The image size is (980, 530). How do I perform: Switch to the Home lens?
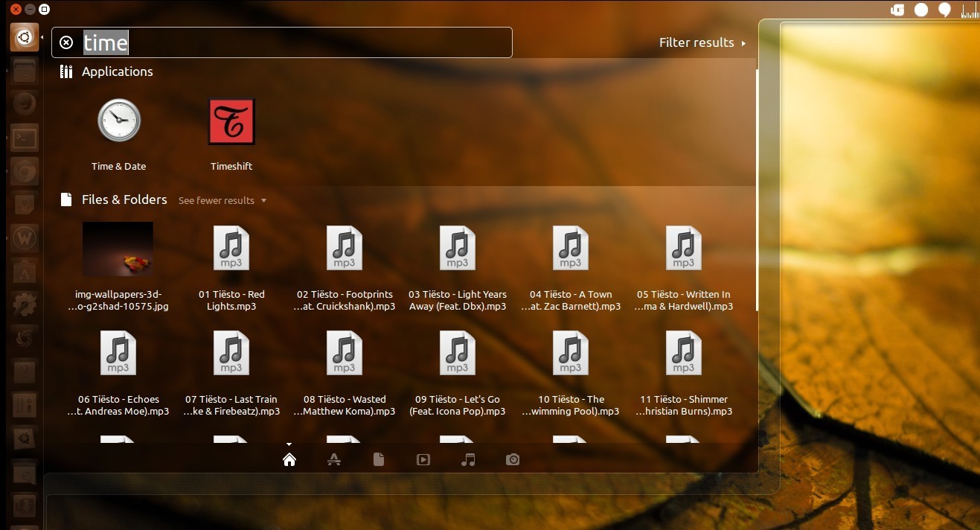pyautogui.click(x=289, y=459)
